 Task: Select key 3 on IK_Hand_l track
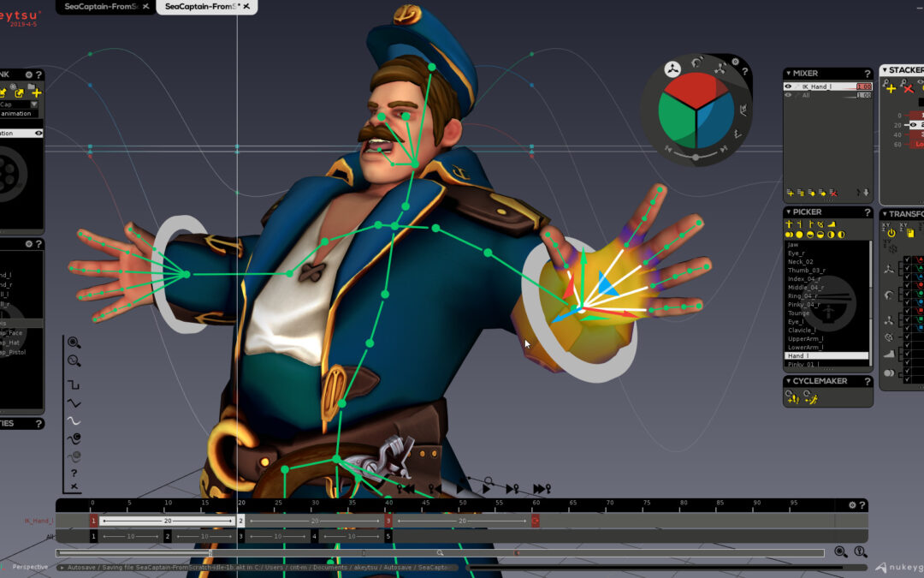(x=388, y=521)
